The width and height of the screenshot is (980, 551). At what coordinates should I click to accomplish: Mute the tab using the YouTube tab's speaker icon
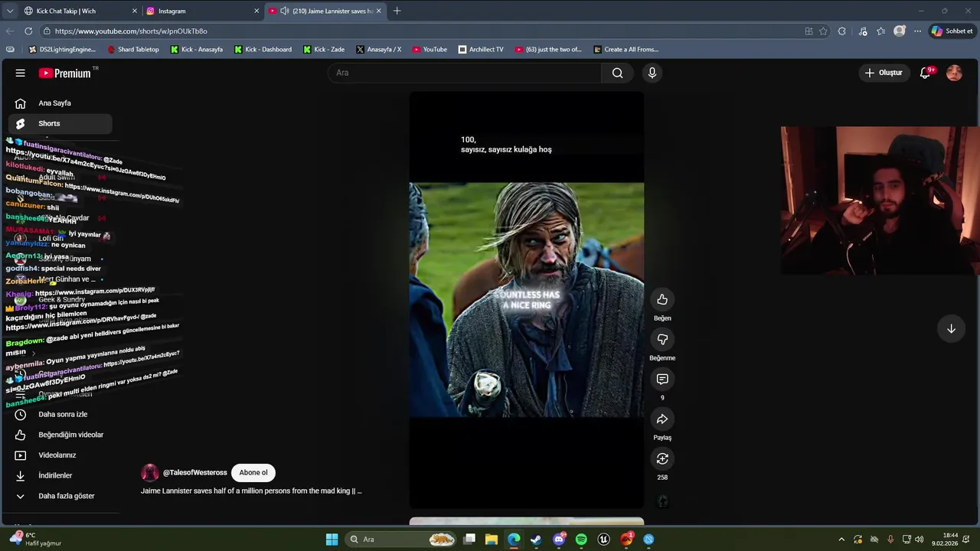pos(284,11)
